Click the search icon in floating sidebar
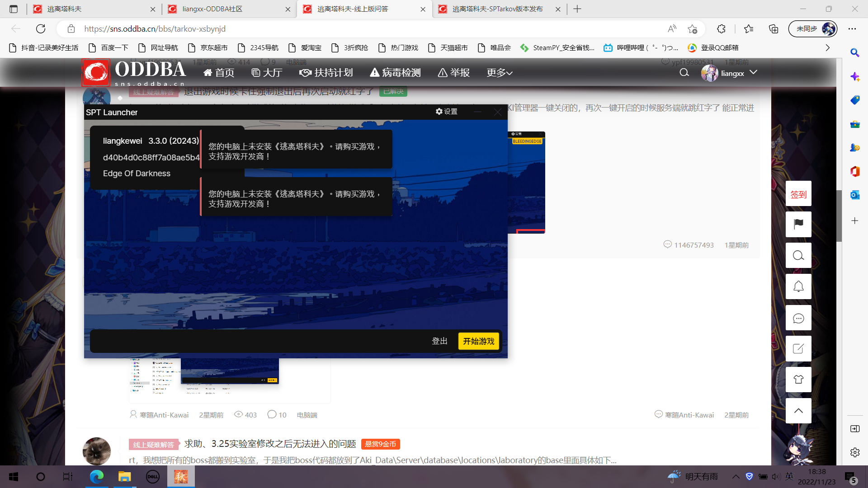 pyautogui.click(x=798, y=255)
